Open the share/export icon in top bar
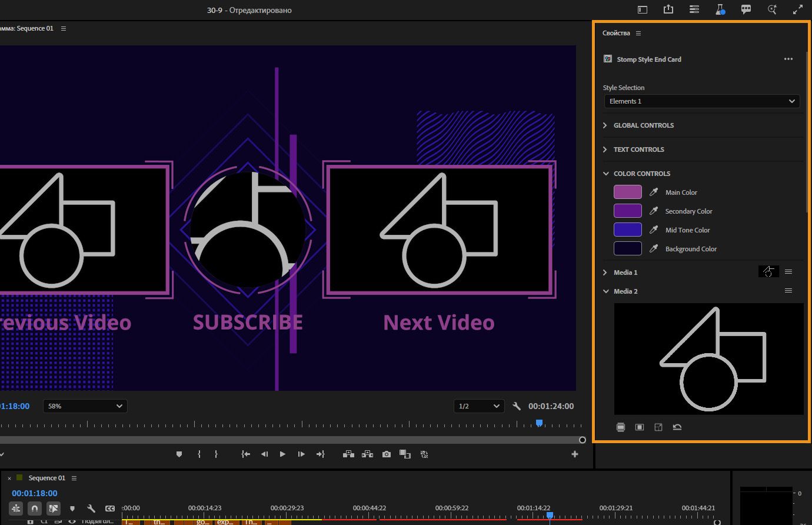Screen dimensions: 812x525 tap(668, 9)
